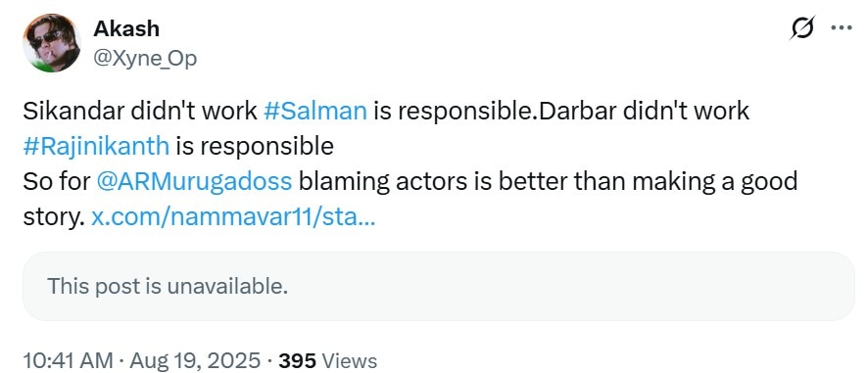
Task: Click the 'Views' label next to 395
Action: click(350, 361)
